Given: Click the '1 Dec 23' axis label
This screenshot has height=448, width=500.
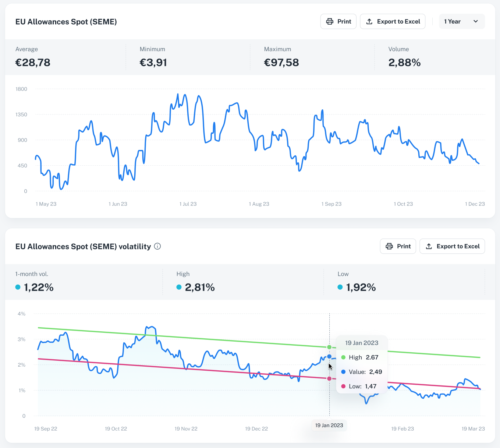Looking at the screenshot, I should (x=475, y=204).
